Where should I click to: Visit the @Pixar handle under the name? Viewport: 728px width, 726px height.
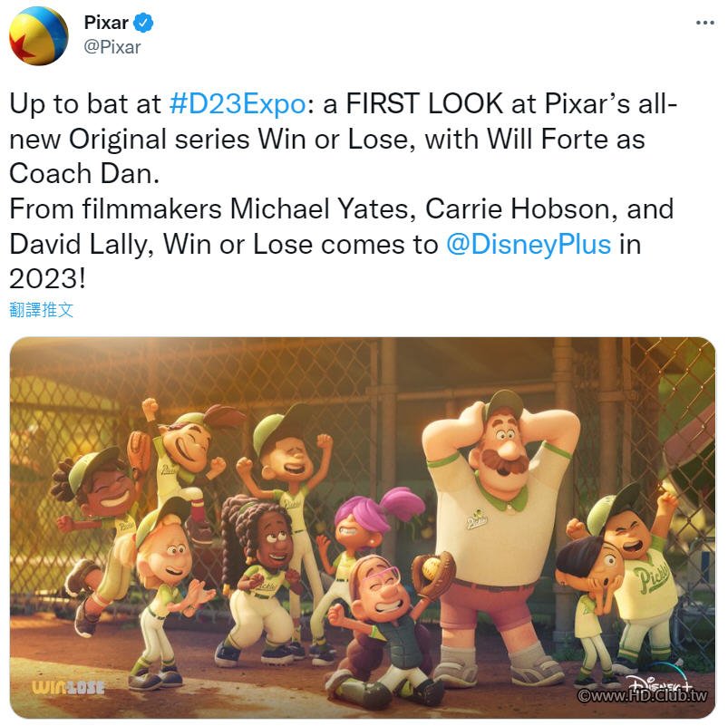(x=112, y=47)
